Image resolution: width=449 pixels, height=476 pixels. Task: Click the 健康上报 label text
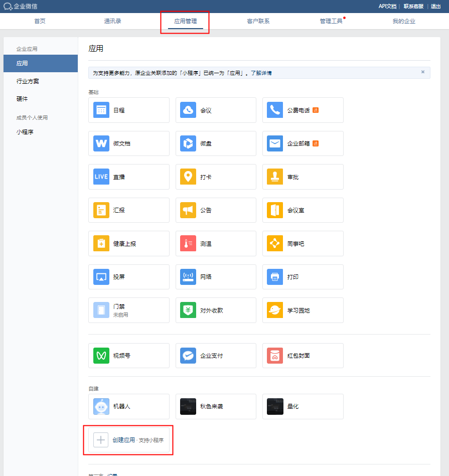point(124,243)
